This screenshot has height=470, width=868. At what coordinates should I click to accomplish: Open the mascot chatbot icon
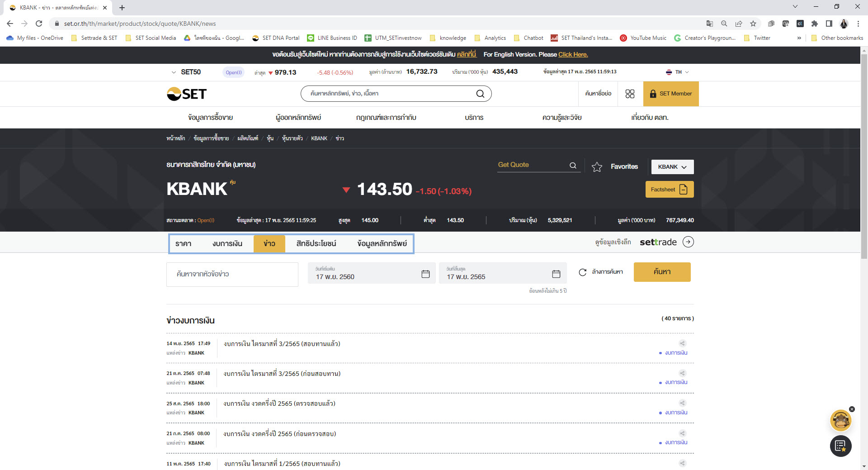tap(840, 421)
